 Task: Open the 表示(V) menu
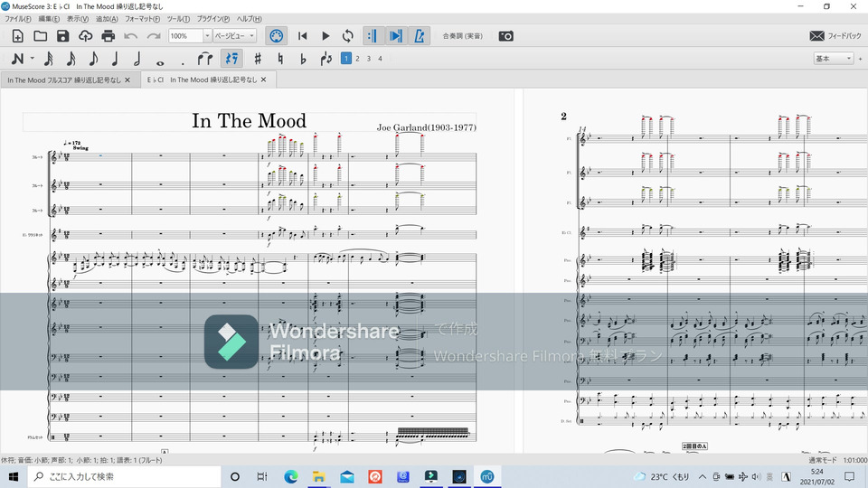(x=78, y=19)
